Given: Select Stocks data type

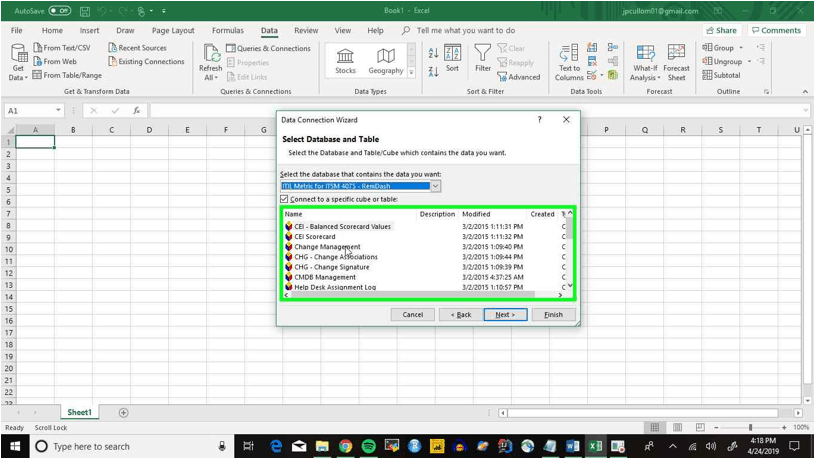Looking at the screenshot, I should tap(345, 61).
